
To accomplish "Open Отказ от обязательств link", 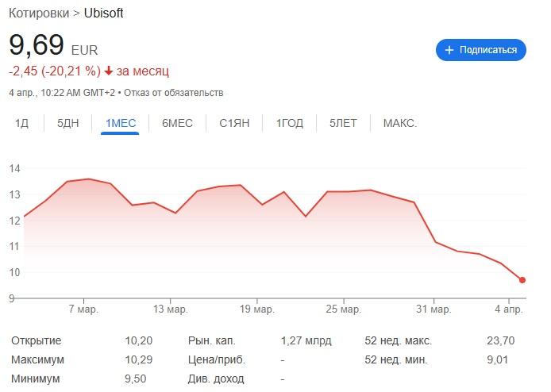I will pyautogui.click(x=174, y=93).
